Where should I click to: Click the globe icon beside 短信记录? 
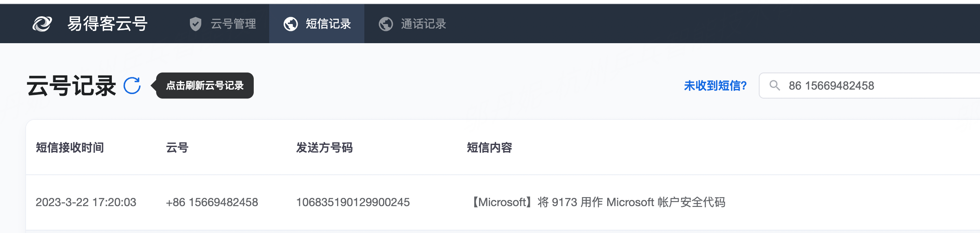point(291,24)
